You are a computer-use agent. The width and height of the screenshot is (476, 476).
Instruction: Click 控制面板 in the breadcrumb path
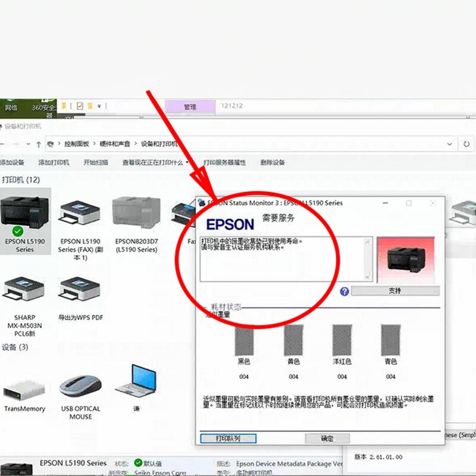coord(77,144)
